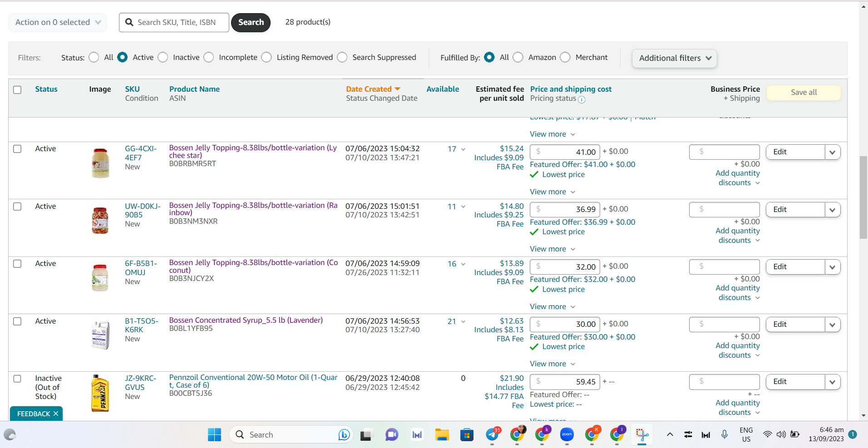Open Edit dropdown arrow for Pennzoil row

point(833,382)
